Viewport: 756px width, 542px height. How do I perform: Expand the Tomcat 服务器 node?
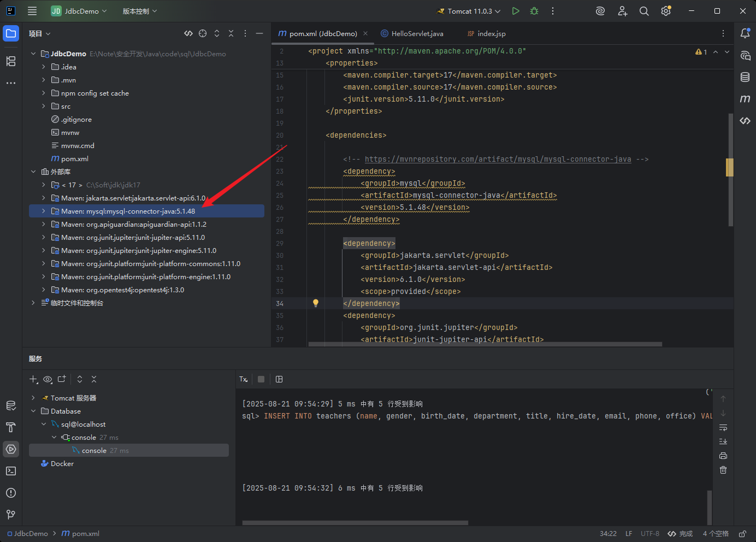pos(33,398)
